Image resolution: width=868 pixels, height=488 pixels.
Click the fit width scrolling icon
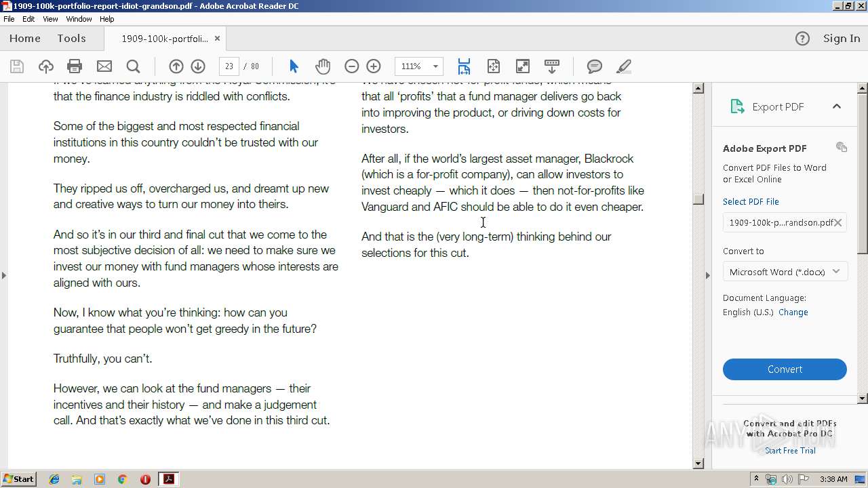(464, 66)
